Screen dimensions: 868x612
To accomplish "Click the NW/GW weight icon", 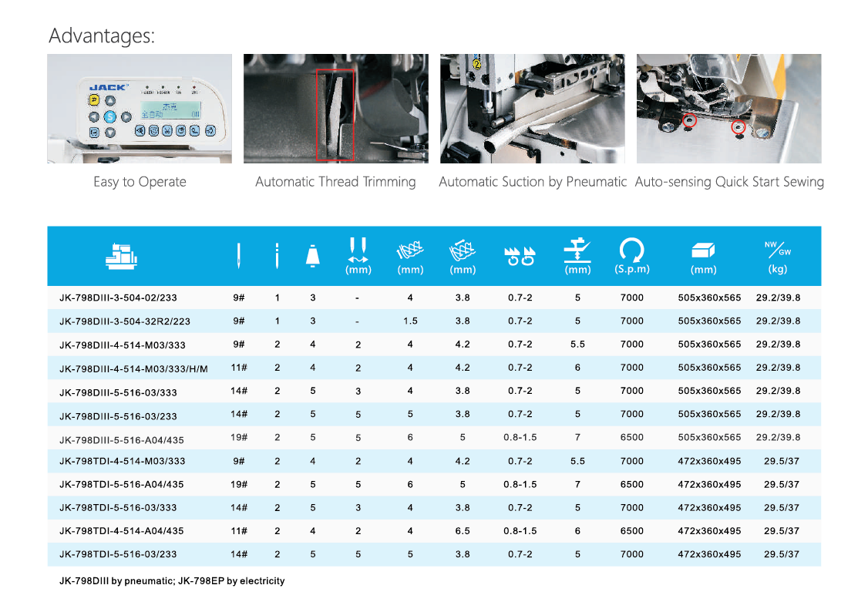I will point(777,248).
